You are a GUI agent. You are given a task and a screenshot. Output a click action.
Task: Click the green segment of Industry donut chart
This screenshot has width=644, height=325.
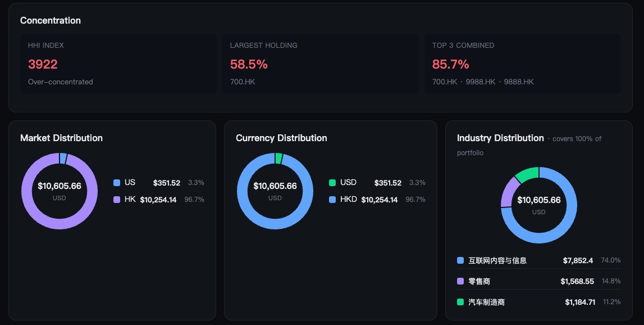click(528, 175)
